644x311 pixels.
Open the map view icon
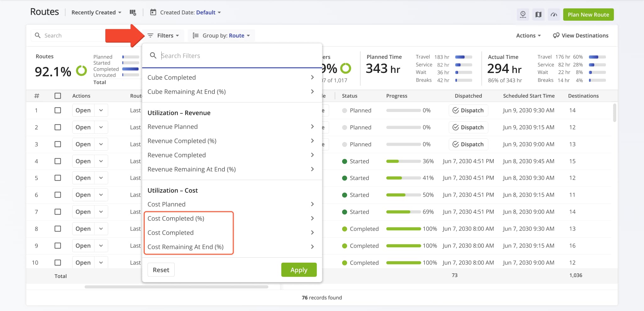538,14
